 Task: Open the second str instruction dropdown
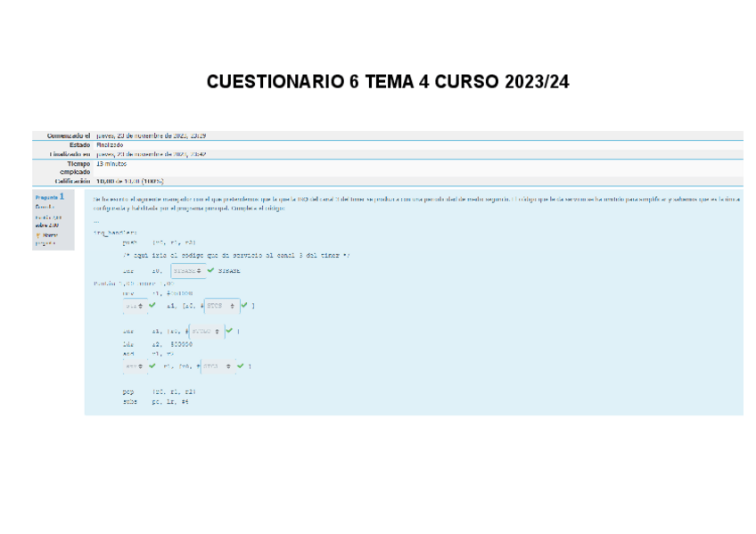tap(134, 366)
